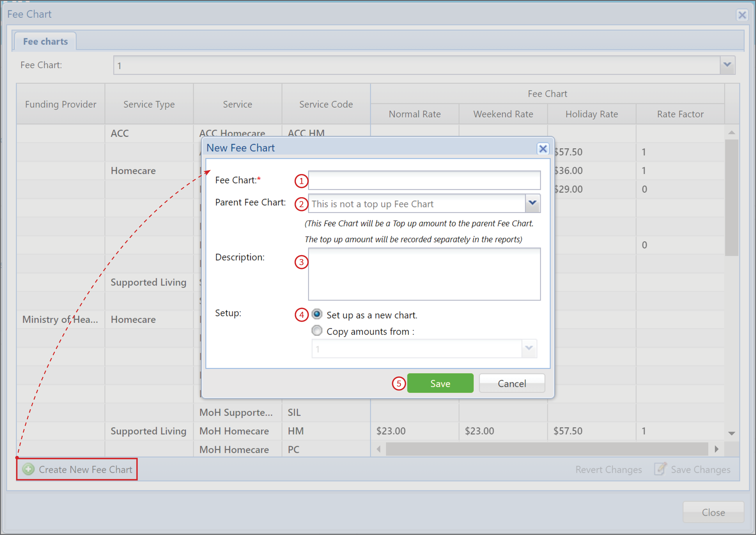Open the top Fee Chart selector dropdown
Screen dimensions: 756x535
727,65
